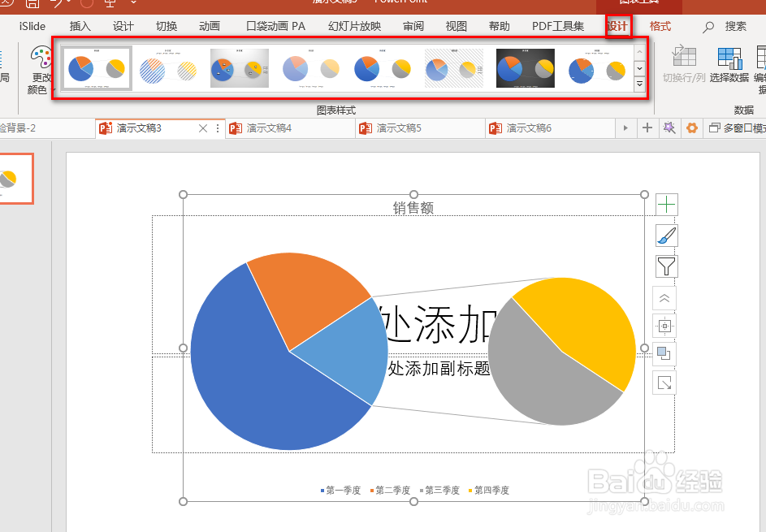Click the 搜索 search magnifier icon
Image resolution: width=766 pixels, height=532 pixels.
pyautogui.click(x=708, y=25)
